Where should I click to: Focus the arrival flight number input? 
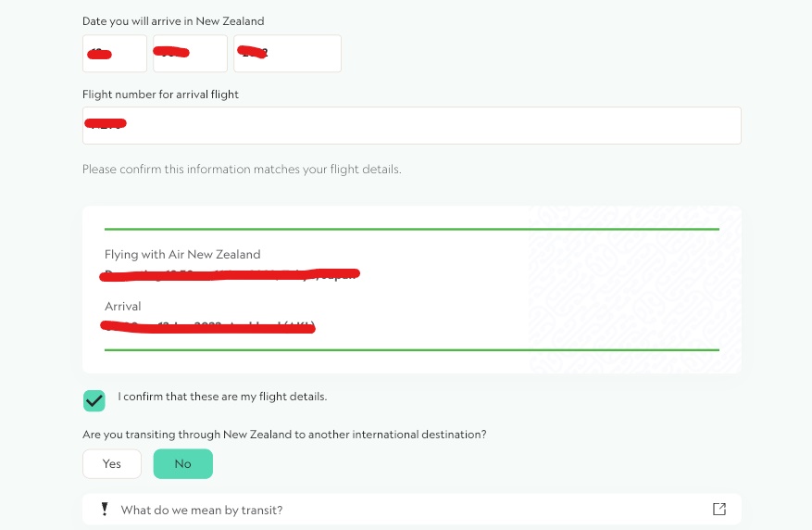point(411,126)
